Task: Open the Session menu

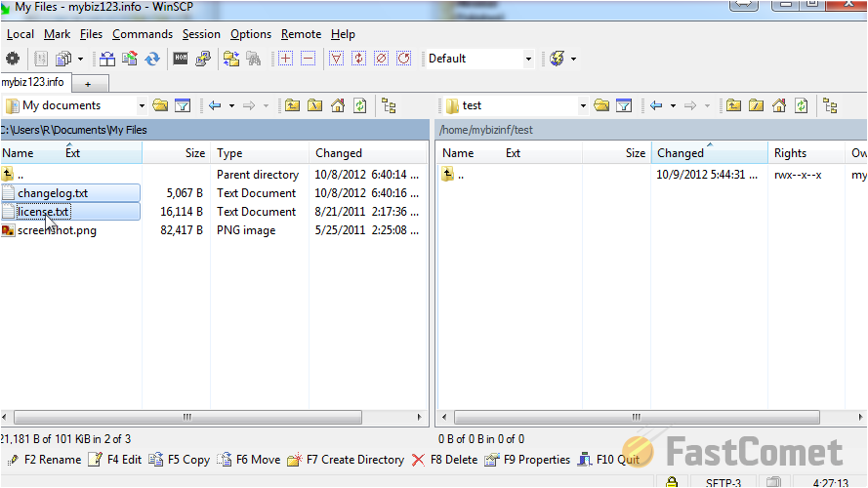Action: [x=201, y=34]
